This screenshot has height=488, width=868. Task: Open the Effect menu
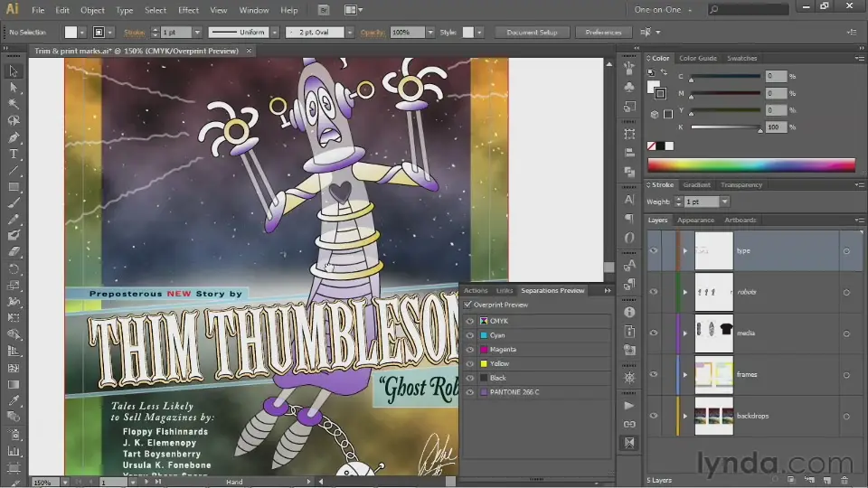[x=188, y=10]
